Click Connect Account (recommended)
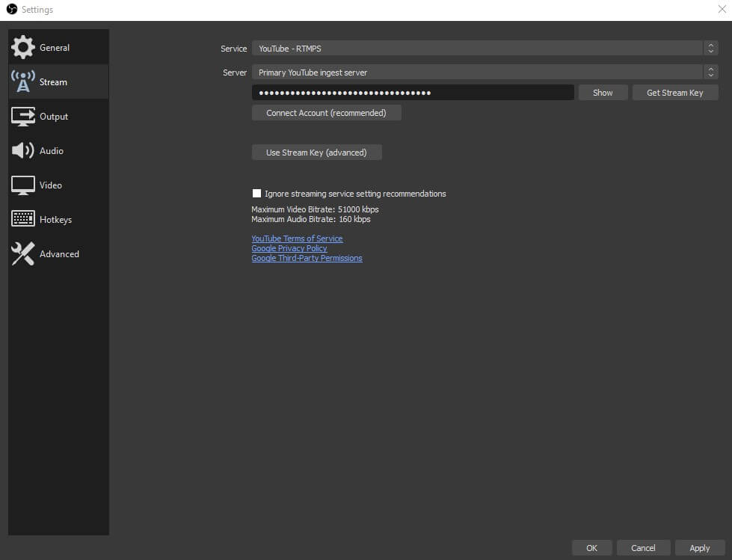732x560 pixels. point(326,112)
